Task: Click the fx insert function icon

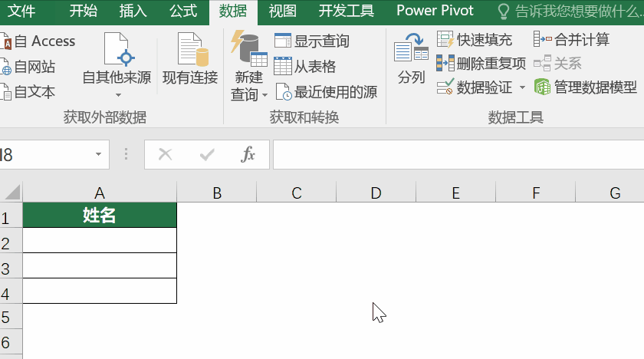Action: pos(248,155)
